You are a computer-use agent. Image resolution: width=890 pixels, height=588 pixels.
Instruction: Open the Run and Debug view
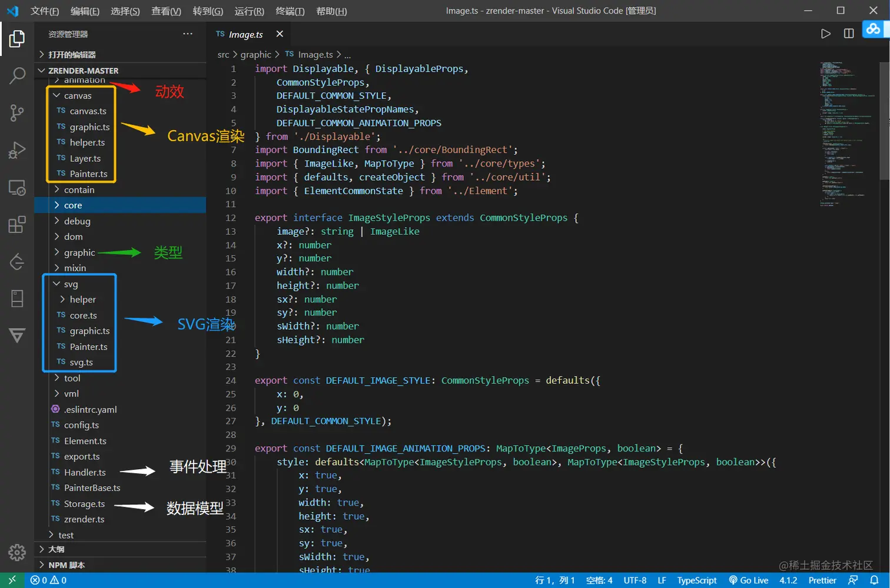point(17,150)
